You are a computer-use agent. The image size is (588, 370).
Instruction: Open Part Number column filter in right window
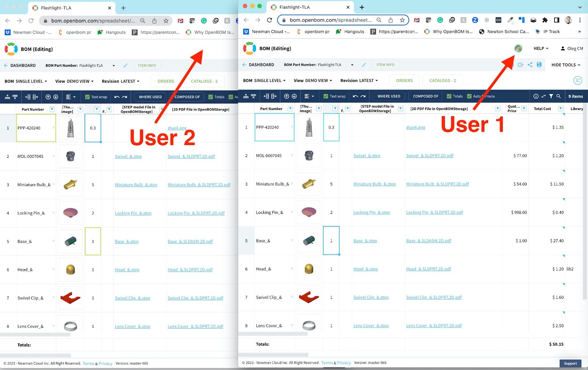(290, 109)
